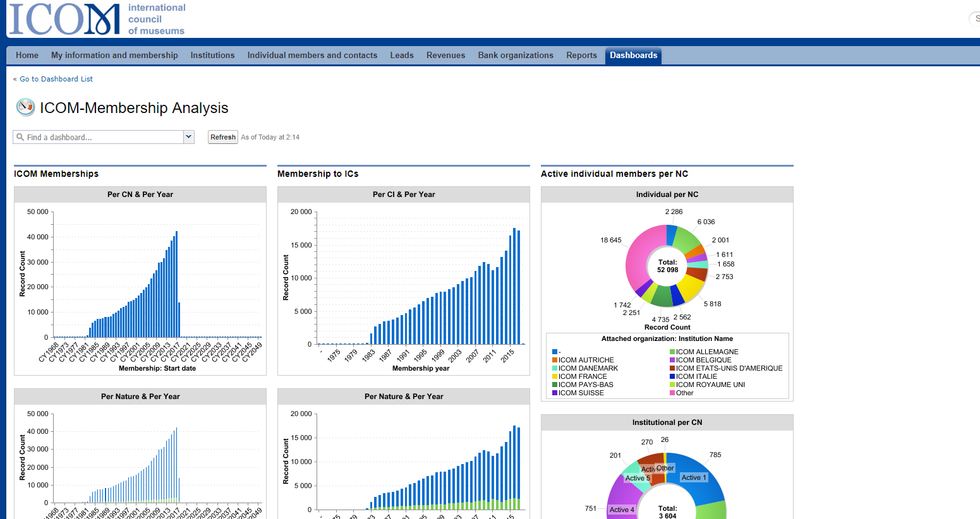
Task: Open the Home tab
Action: pos(27,56)
